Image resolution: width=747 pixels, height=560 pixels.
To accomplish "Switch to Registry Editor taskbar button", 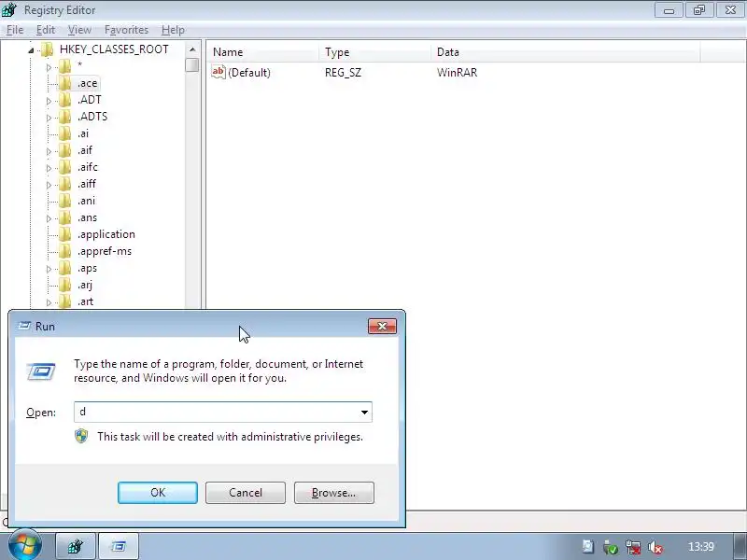I will pos(76,546).
